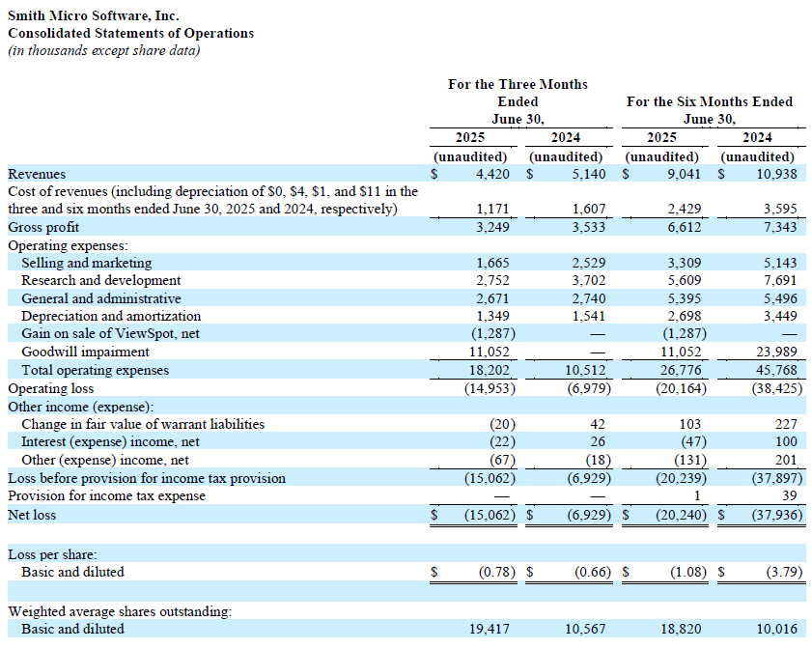The width and height of the screenshot is (812, 649).
Task: Click weighted shares value 19,417
Action: 490,630
